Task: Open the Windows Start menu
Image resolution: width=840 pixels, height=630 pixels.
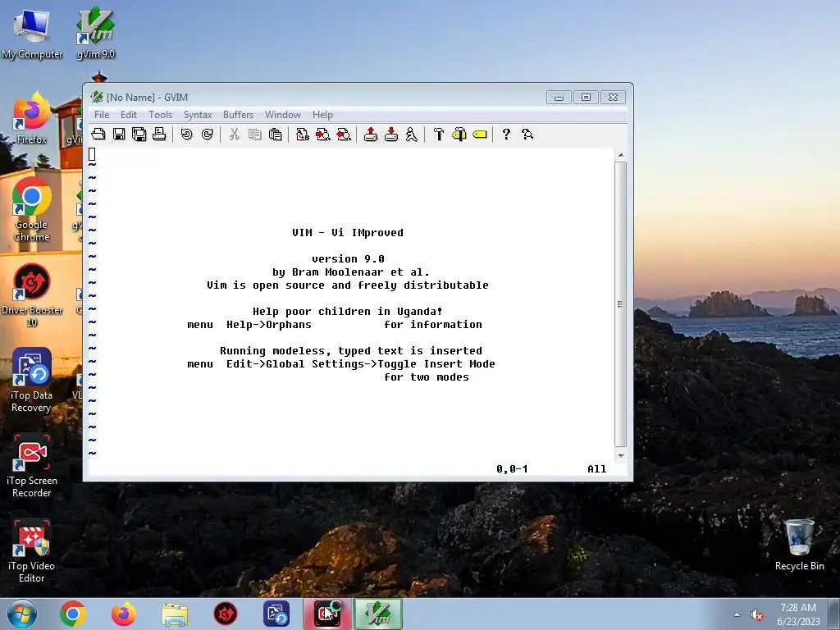Action: click(x=22, y=614)
